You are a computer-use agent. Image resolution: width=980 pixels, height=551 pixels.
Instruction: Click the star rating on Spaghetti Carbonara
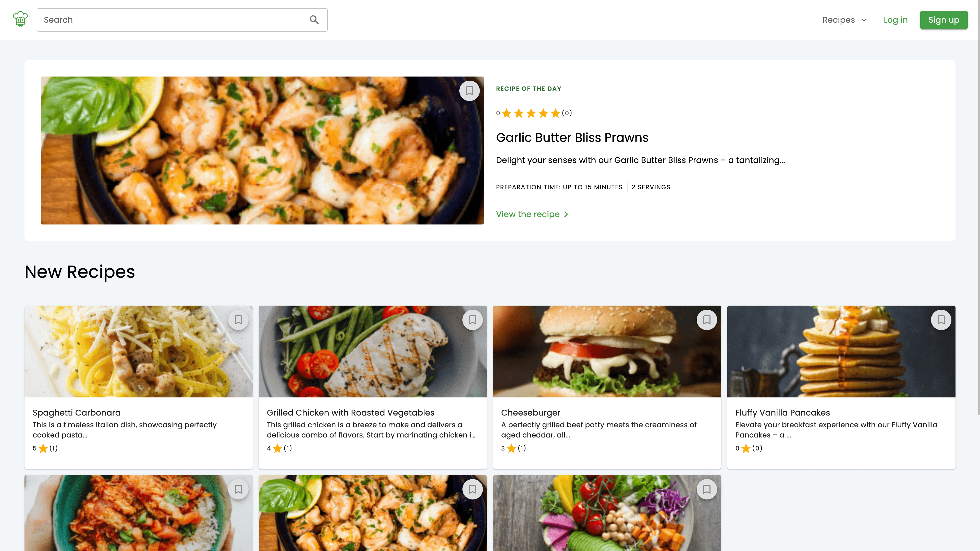pos(43,448)
